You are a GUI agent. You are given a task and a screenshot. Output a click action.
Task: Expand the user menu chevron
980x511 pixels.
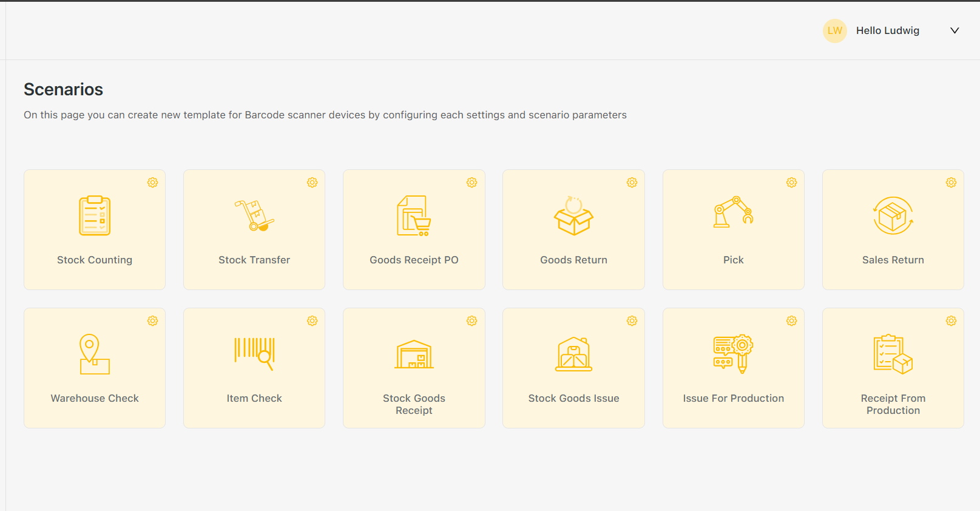[955, 31]
